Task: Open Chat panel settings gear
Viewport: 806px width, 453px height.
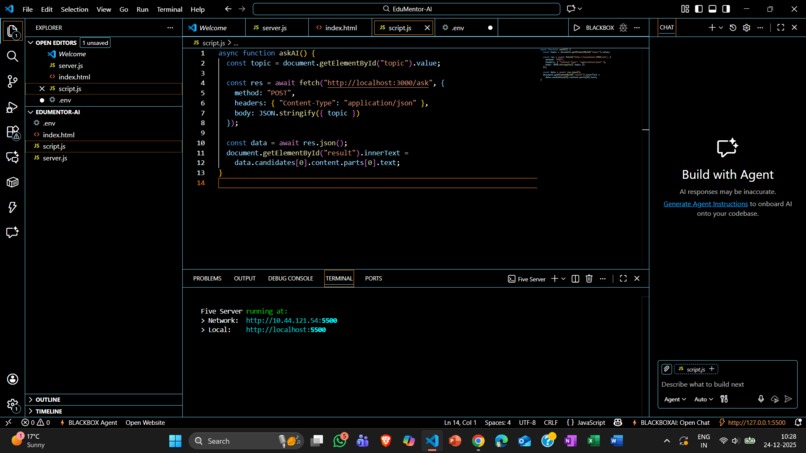Action: coord(746,28)
